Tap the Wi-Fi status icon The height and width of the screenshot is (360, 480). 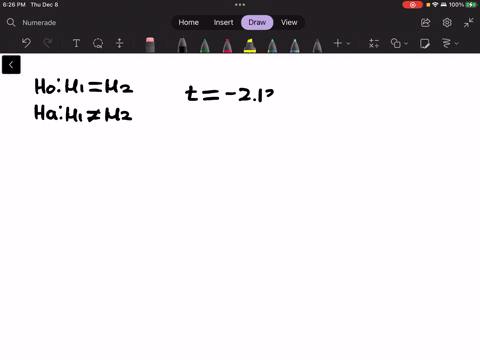click(x=435, y=5)
